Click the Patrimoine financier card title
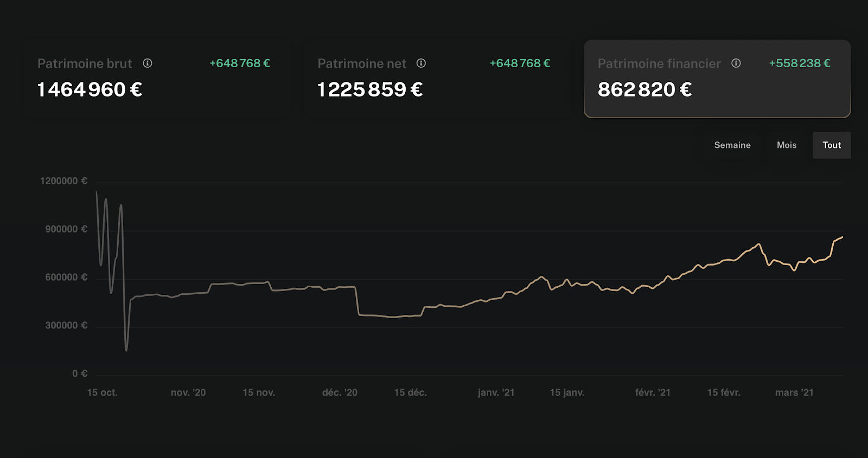868x458 pixels. point(659,64)
